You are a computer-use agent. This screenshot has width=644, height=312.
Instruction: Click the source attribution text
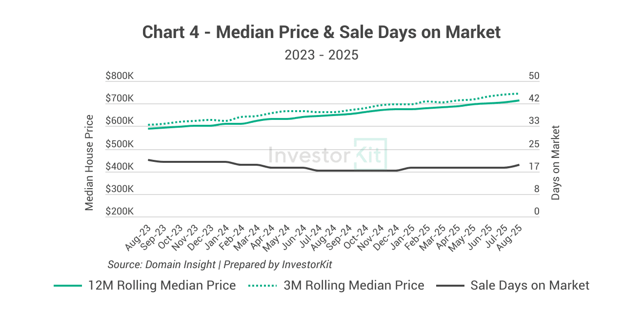pyautogui.click(x=220, y=264)
